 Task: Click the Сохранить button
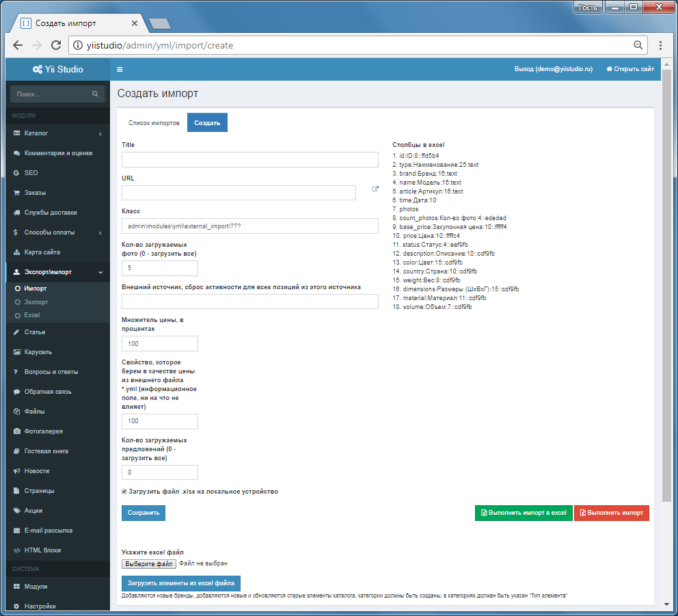(x=143, y=513)
